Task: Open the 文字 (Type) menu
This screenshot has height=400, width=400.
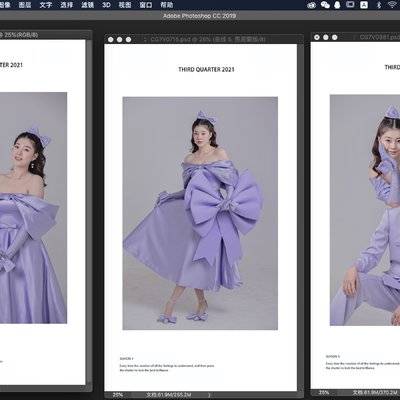Action: coord(46,5)
